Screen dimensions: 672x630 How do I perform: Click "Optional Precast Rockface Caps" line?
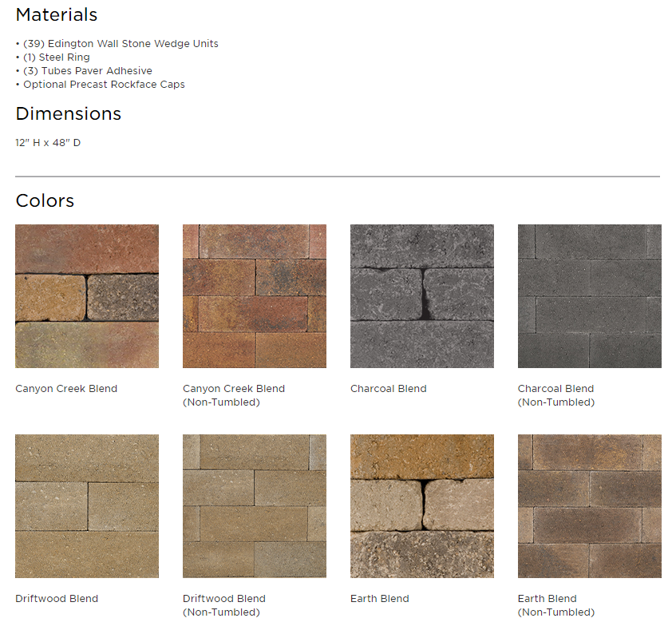click(x=101, y=85)
